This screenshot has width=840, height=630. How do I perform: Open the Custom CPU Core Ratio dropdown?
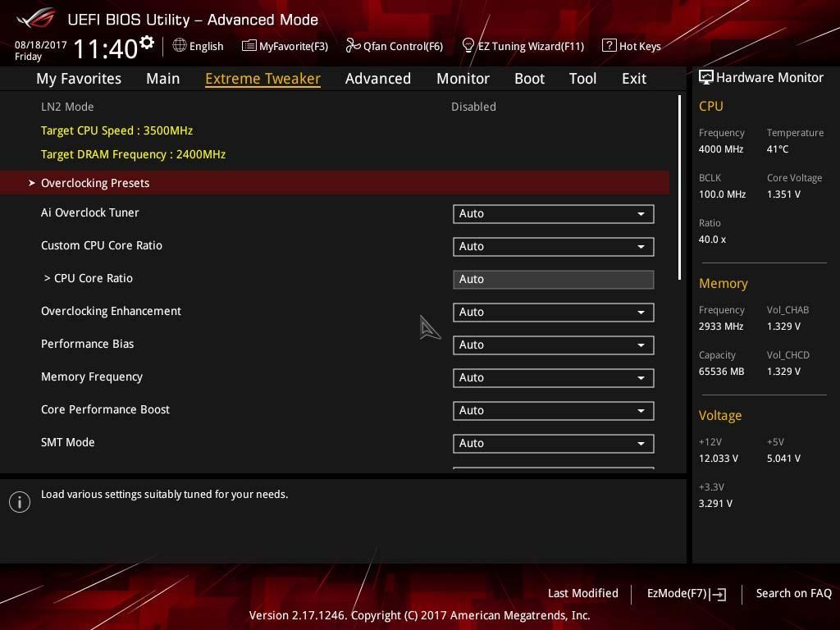[554, 246]
